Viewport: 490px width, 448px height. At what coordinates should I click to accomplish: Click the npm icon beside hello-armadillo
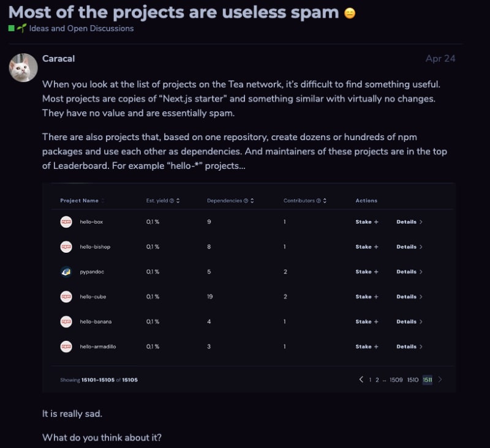coord(66,346)
